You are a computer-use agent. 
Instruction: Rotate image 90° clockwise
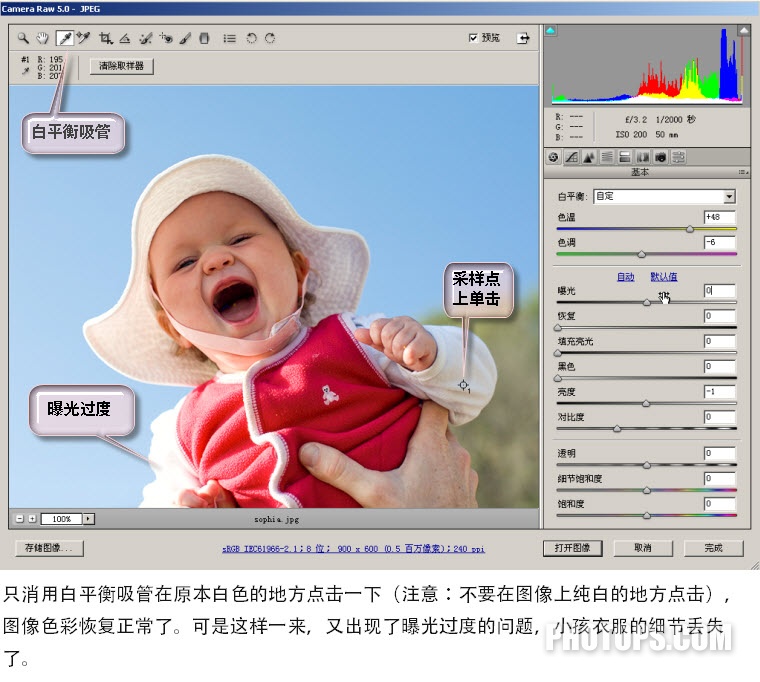270,38
